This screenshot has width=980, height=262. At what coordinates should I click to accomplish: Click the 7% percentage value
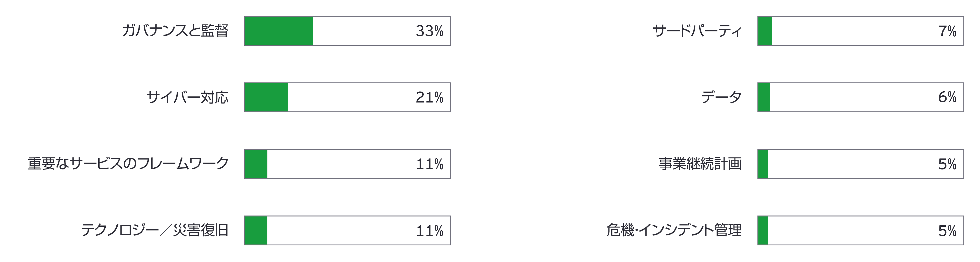pyautogui.click(x=947, y=31)
